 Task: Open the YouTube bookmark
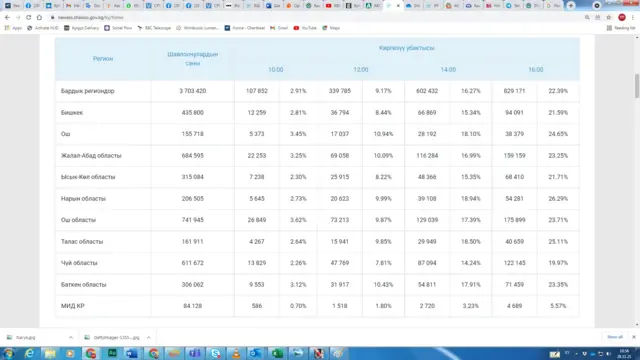305,28
